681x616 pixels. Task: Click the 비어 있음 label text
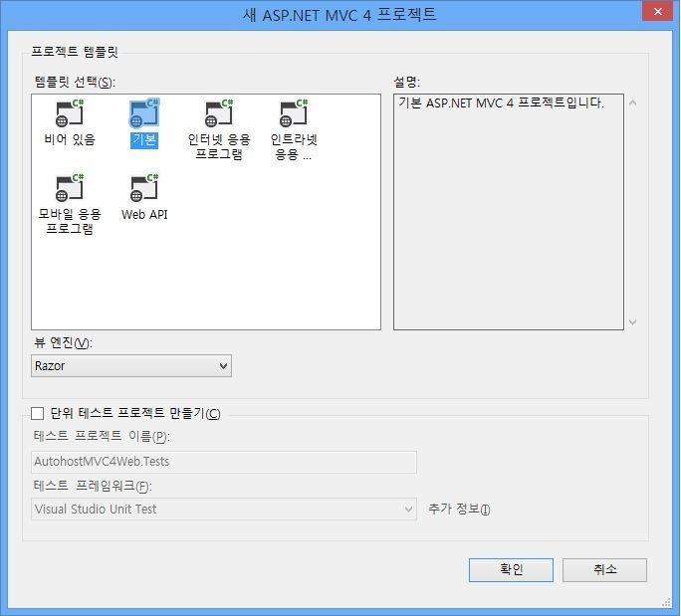point(70,139)
